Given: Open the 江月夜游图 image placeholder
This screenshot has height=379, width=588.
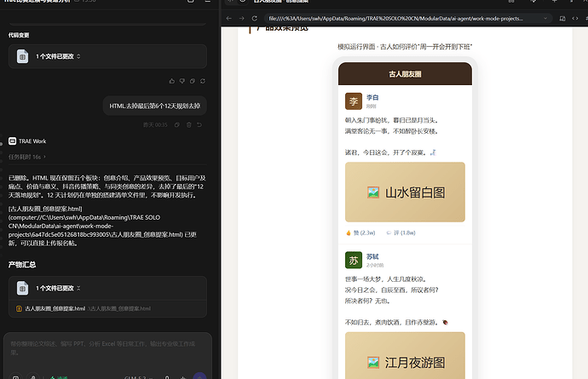Looking at the screenshot, I should click(x=405, y=355).
